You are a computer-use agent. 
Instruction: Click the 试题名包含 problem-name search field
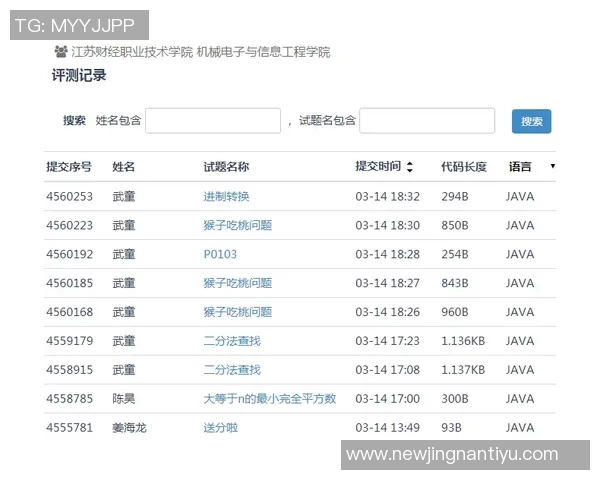427,121
